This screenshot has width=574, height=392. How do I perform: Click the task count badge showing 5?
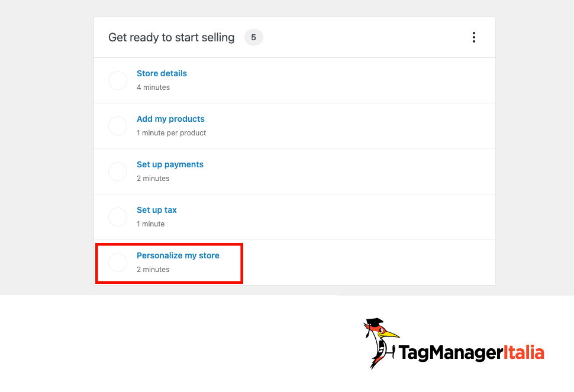click(x=254, y=37)
